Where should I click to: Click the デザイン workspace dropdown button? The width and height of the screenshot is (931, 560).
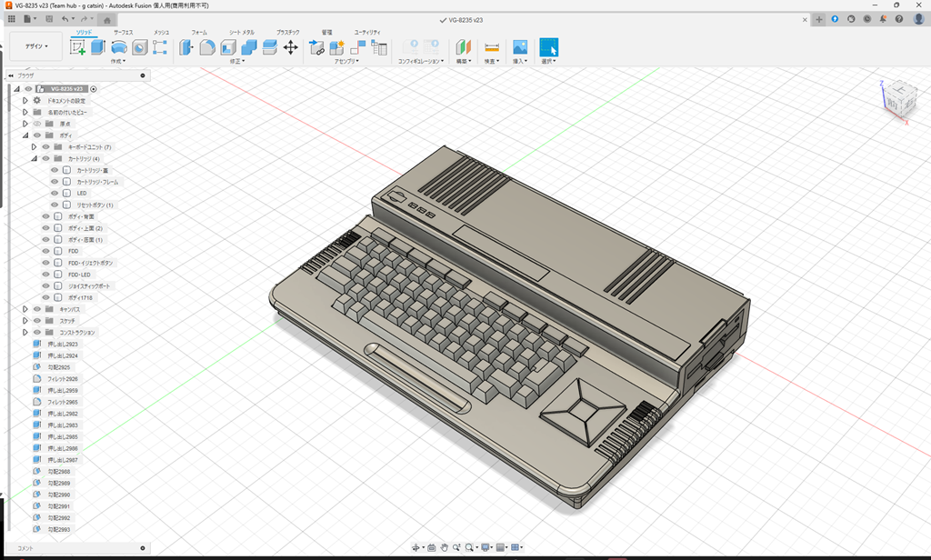(36, 45)
